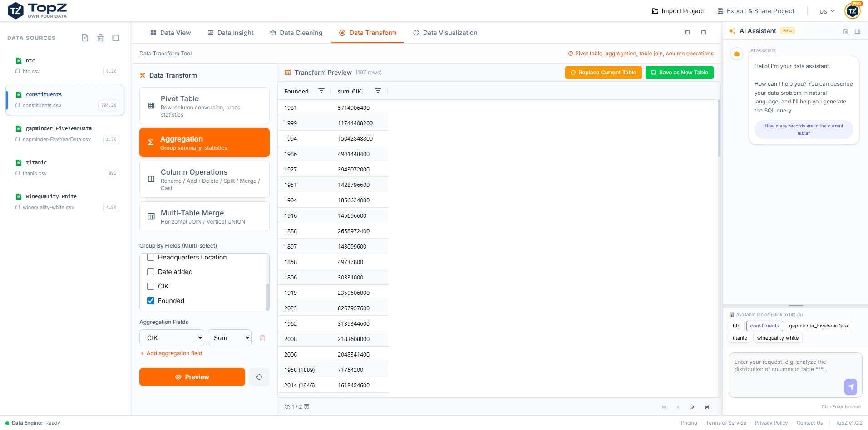Click Replace Current Table button

coord(603,73)
